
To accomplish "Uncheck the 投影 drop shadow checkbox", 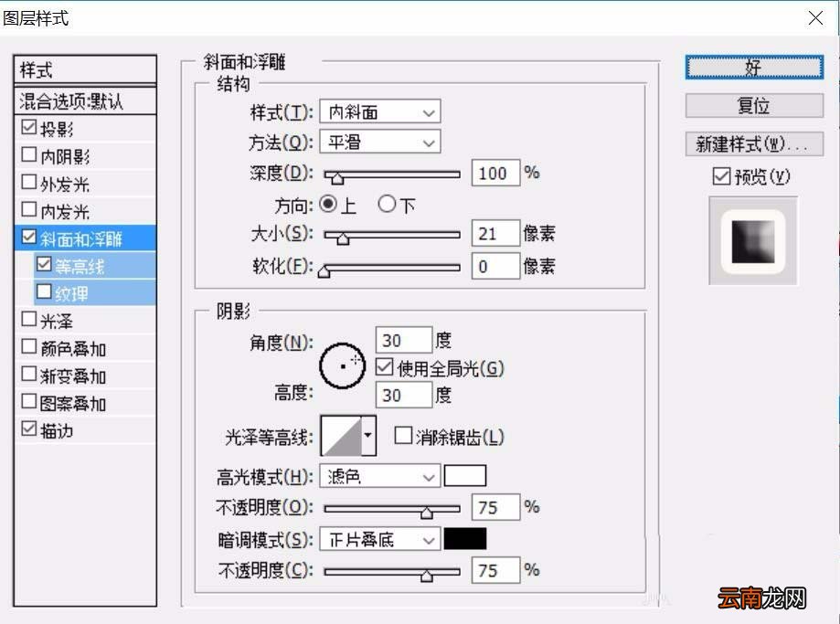I will [28, 128].
